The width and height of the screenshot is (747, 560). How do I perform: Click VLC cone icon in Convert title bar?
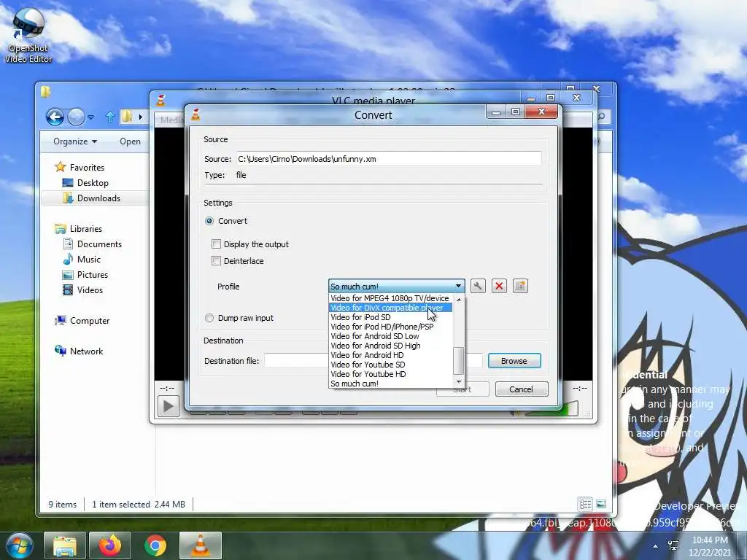tap(196, 114)
